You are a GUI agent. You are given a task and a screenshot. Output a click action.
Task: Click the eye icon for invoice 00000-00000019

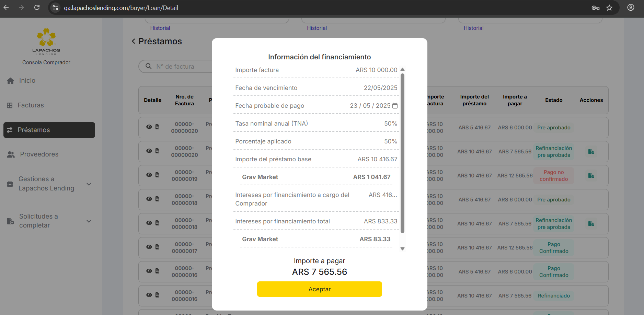pos(149,175)
